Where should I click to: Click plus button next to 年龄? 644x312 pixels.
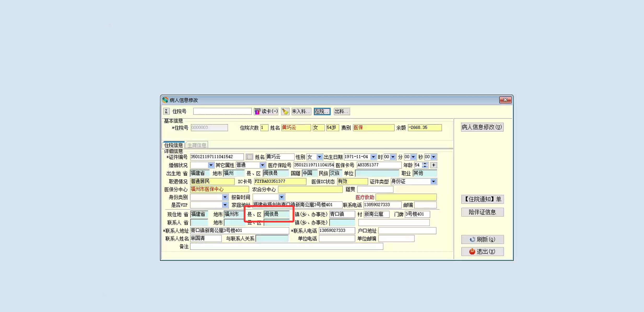click(434, 165)
